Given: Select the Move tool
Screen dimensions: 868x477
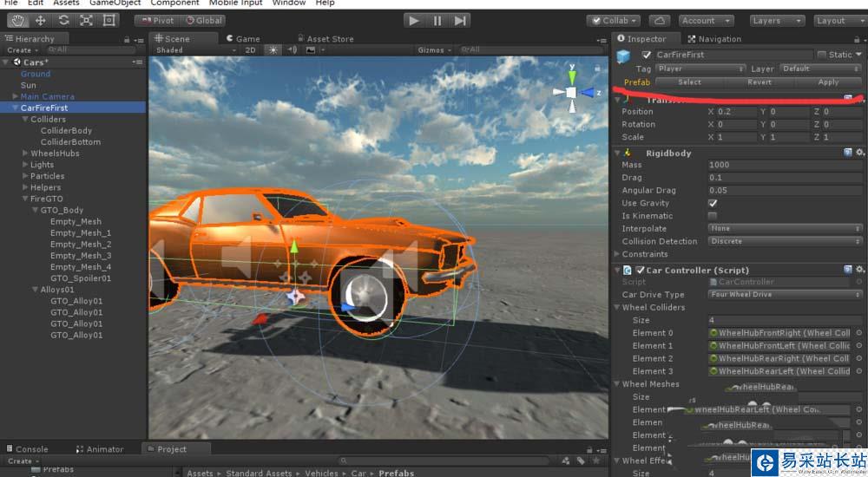Looking at the screenshot, I should click(40, 20).
